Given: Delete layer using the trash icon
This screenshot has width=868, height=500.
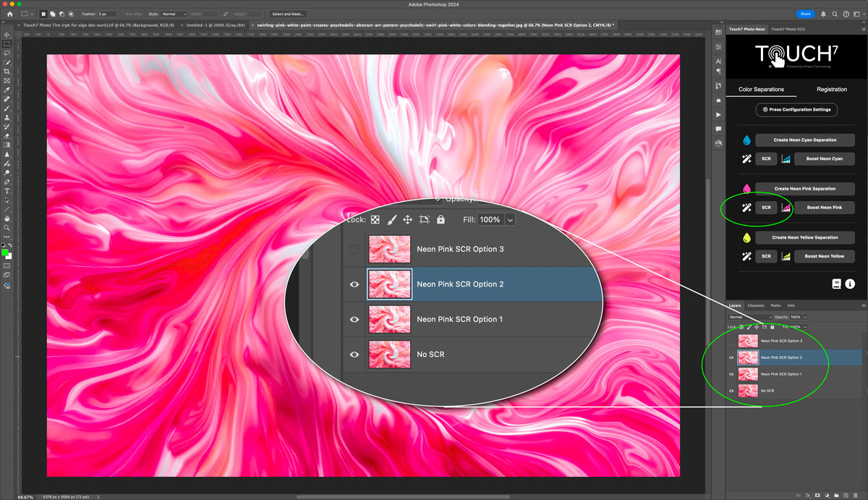Looking at the screenshot, I should [855, 495].
